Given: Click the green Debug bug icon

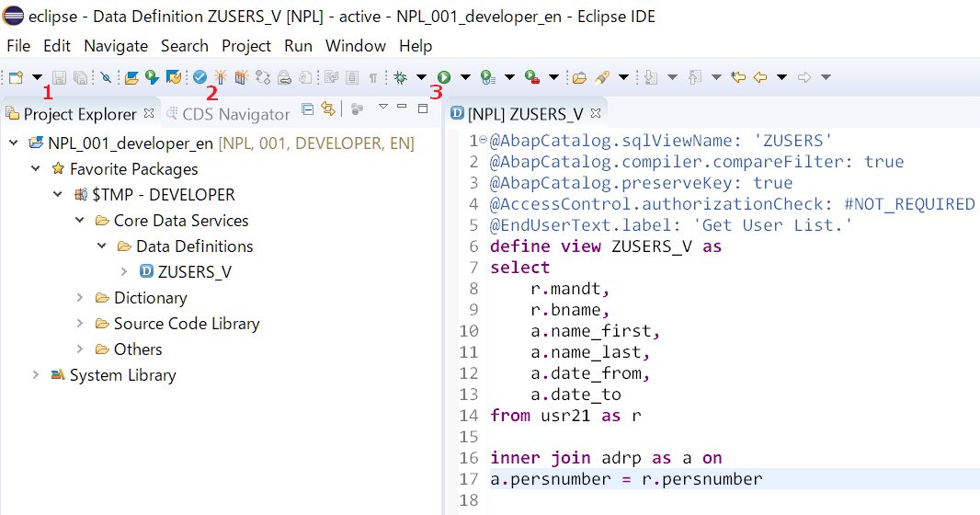Looking at the screenshot, I should point(401,77).
